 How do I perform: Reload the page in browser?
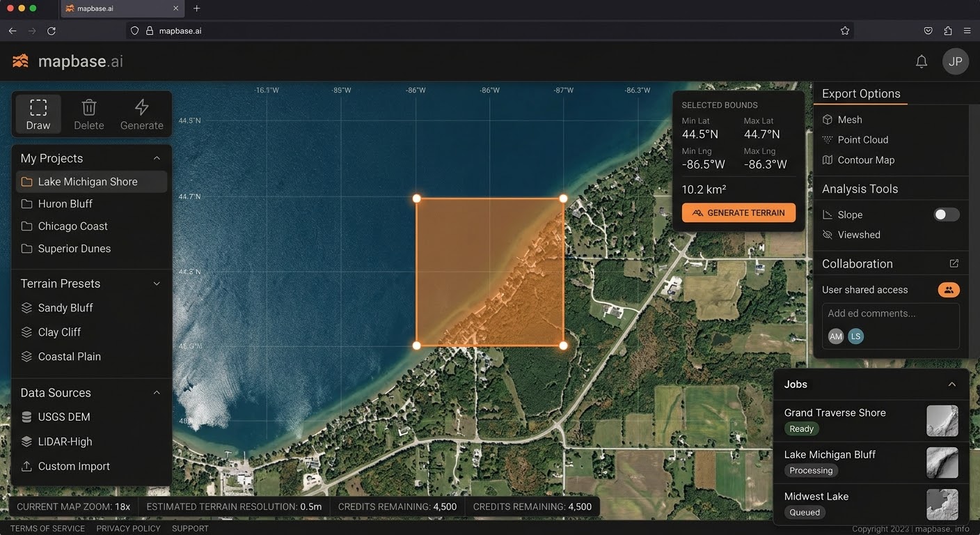click(x=51, y=31)
